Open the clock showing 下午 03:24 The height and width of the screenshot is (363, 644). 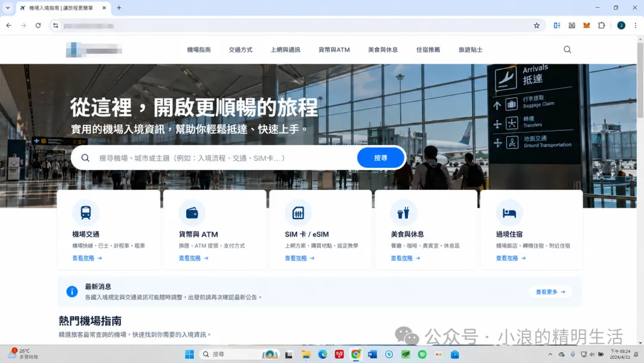click(620, 355)
